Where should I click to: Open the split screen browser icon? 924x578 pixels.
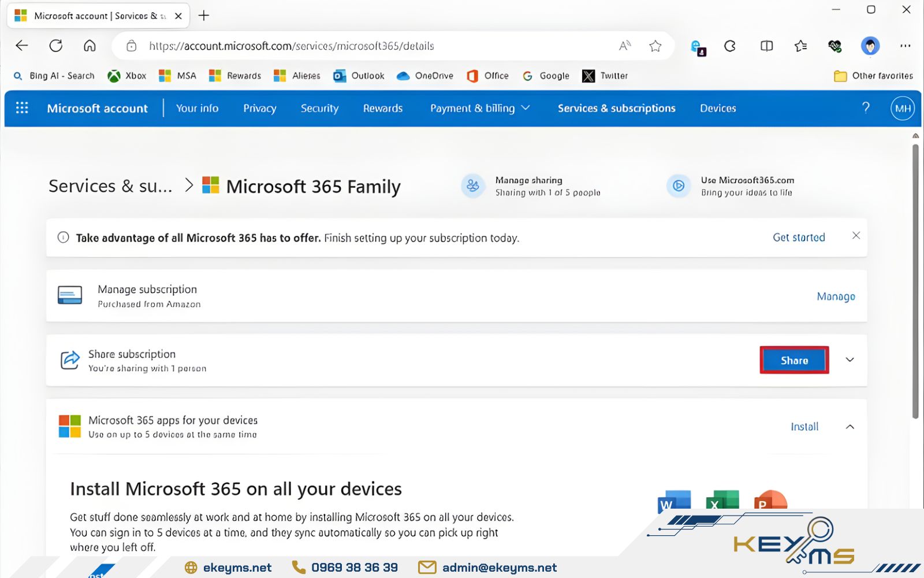pos(766,46)
